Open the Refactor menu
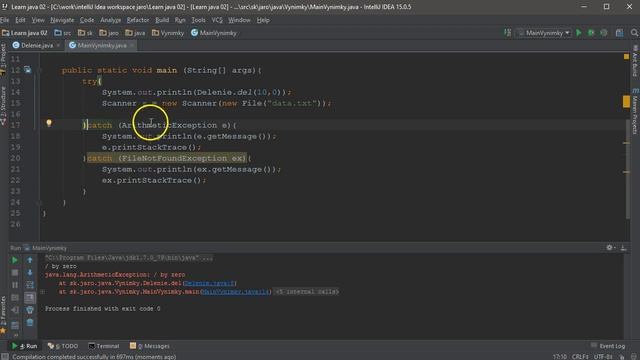 (x=138, y=20)
